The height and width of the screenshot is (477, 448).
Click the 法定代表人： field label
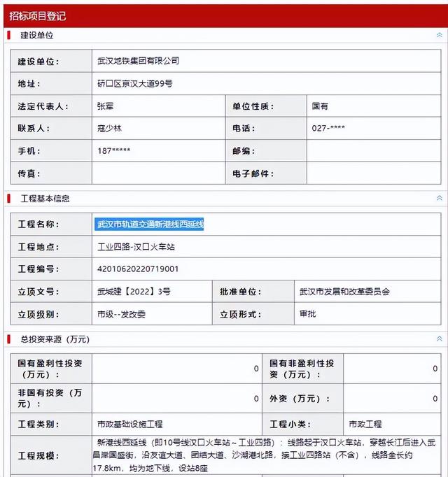coord(43,106)
